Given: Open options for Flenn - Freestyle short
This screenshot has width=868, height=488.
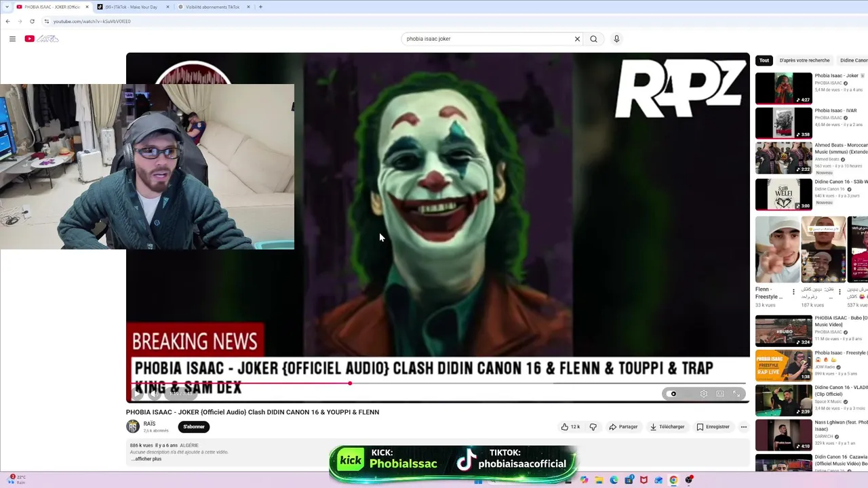Looking at the screenshot, I should pyautogui.click(x=793, y=292).
